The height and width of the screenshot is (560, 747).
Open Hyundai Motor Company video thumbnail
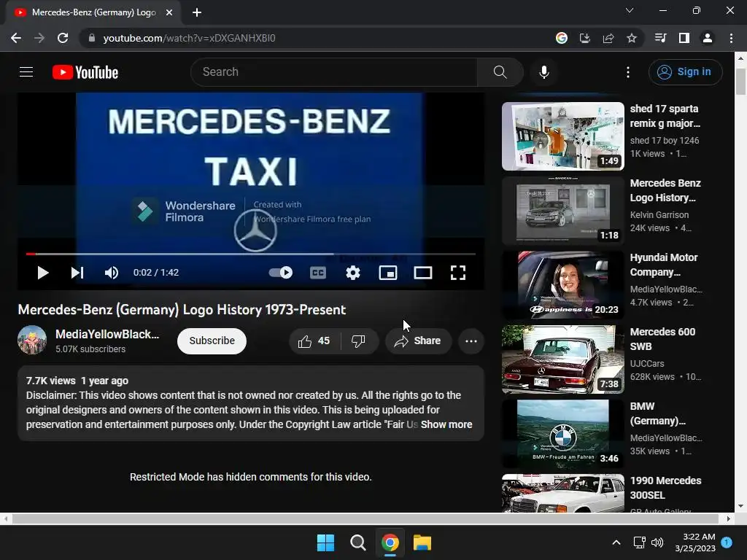(x=563, y=285)
